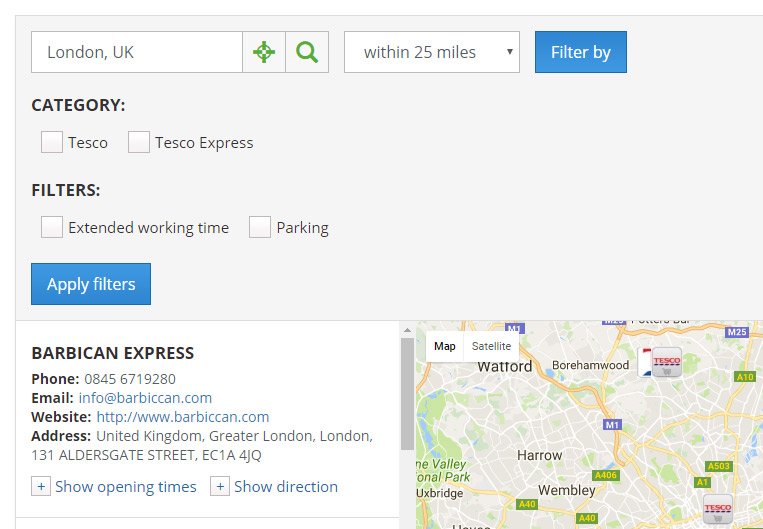The width and height of the screenshot is (763, 529).
Task: Expand Show direction section
Action: [x=286, y=487]
